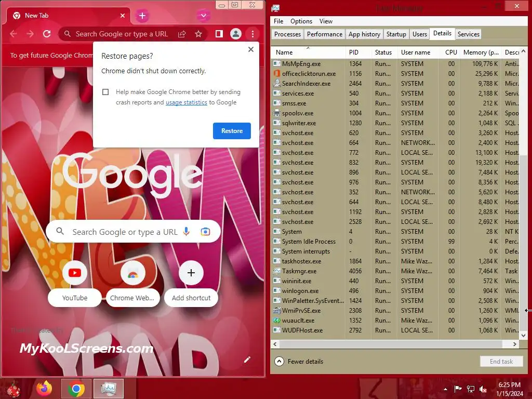This screenshot has width=532, height=399.
Task: Sort the process list by Name column
Action: 308,52
